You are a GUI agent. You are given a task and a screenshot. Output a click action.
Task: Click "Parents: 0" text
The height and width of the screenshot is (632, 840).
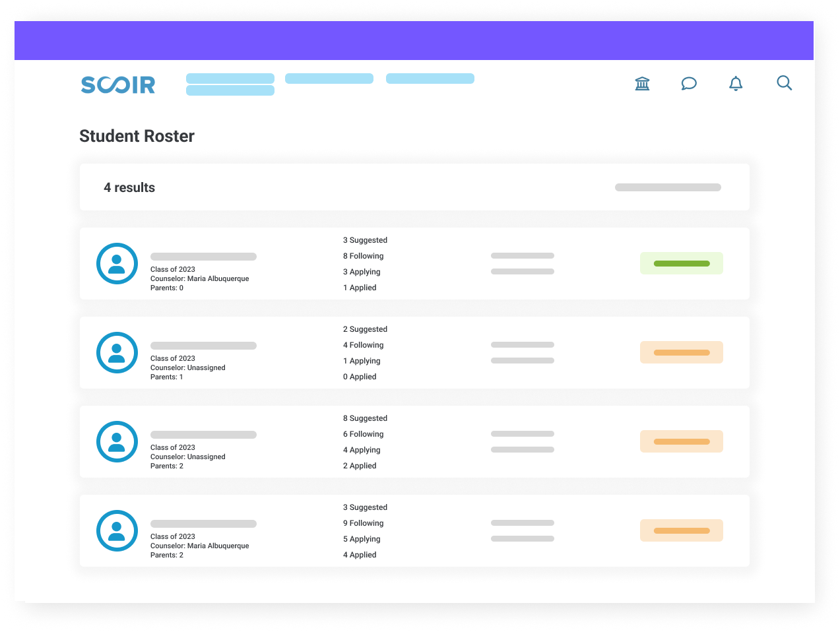click(167, 288)
